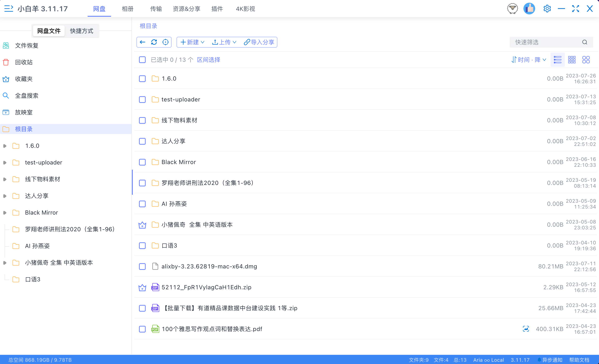Check the AI 孙燕姿 row checkbox
Viewport: 599px width, 364px height.
[142, 204]
